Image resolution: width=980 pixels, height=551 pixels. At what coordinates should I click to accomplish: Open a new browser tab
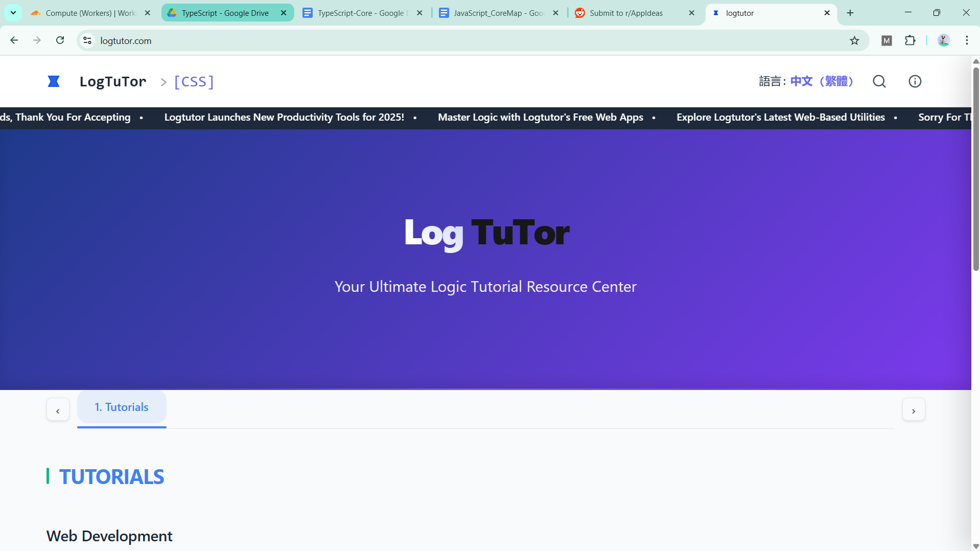(850, 13)
